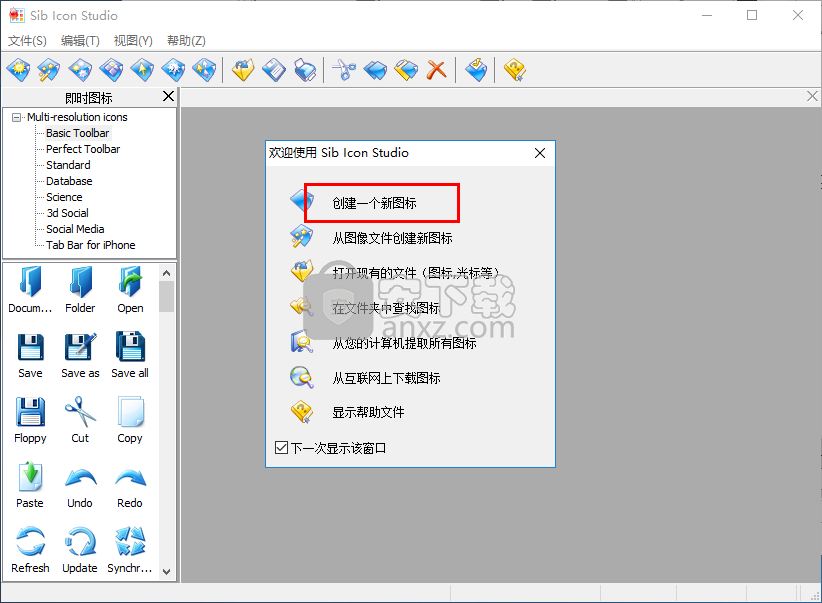The height and width of the screenshot is (603, 822).
Task: Select the Folder icon in the library
Action: pyautogui.click(x=80, y=289)
